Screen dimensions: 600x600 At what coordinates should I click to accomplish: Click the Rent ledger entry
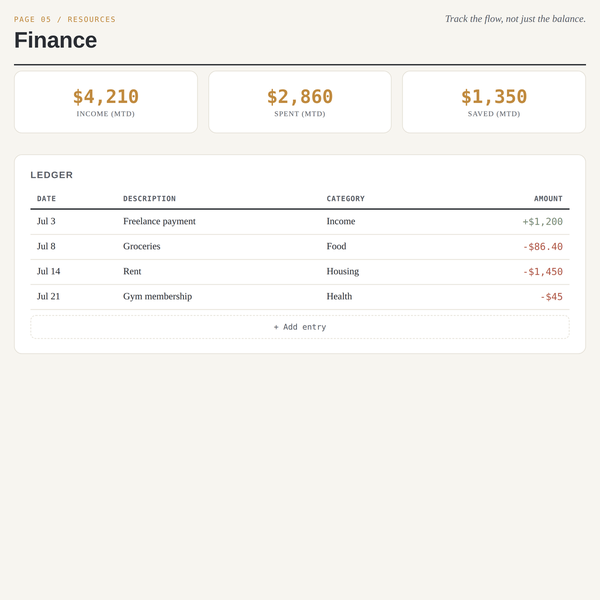click(300, 272)
